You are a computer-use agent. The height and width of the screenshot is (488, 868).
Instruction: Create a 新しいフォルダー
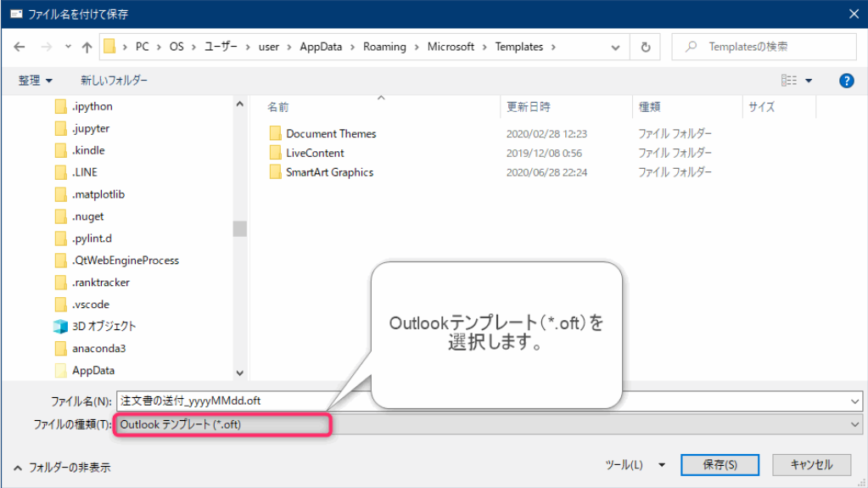click(114, 81)
